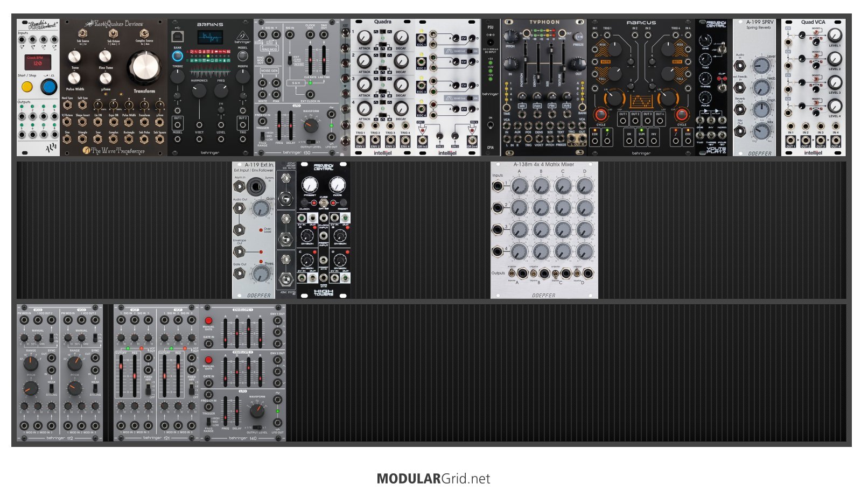Click the Audio In jack on A-199 SPRV
The image size is (868, 490).
740,66
